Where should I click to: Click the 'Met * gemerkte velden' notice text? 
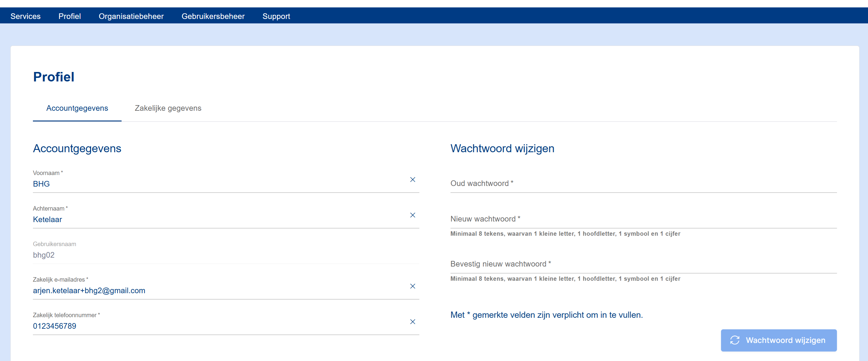(x=547, y=315)
